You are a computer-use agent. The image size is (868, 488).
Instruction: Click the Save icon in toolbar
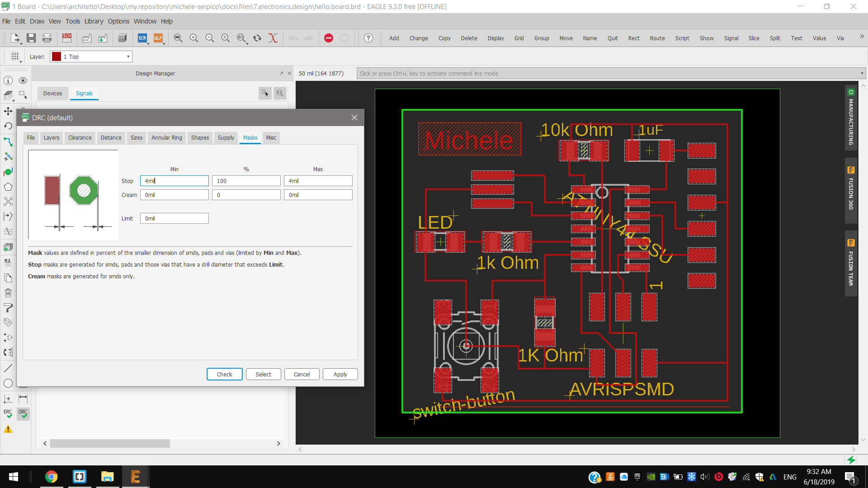[31, 38]
